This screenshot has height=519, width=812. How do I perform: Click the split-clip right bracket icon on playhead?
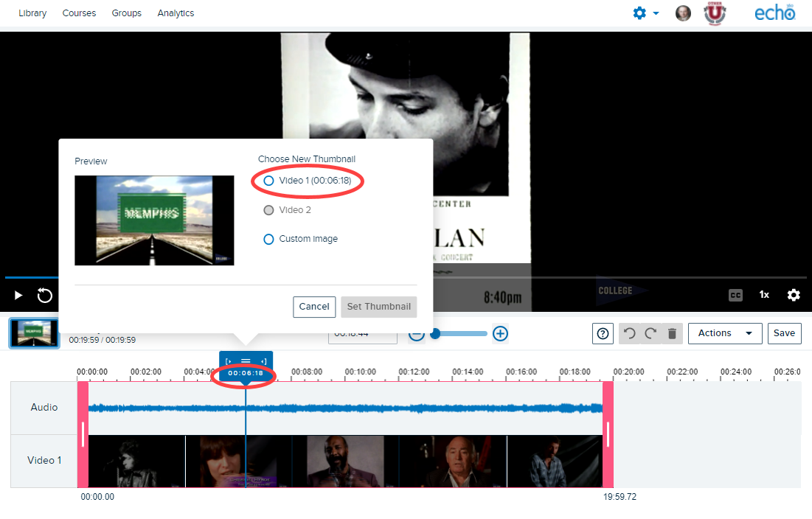[x=263, y=361]
